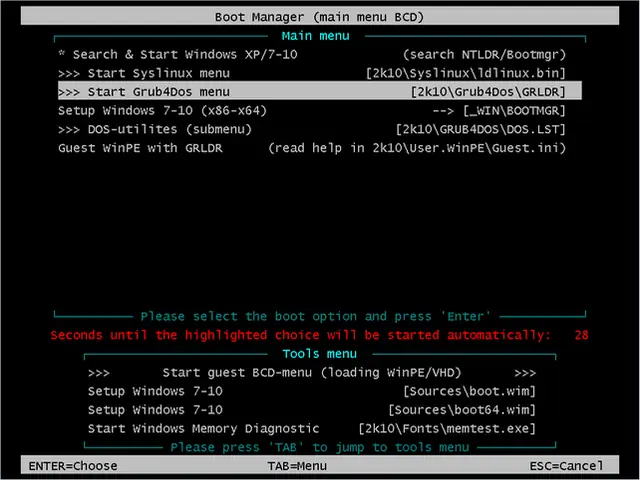Click the [_WIN\BOOTMGR] path text
Screen dimensions: 640x480
pyautogui.click(x=514, y=111)
